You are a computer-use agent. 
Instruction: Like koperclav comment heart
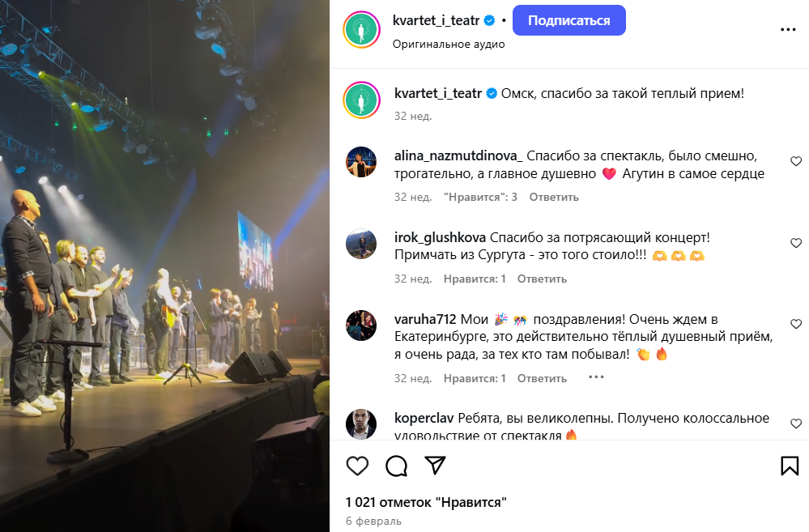796,423
